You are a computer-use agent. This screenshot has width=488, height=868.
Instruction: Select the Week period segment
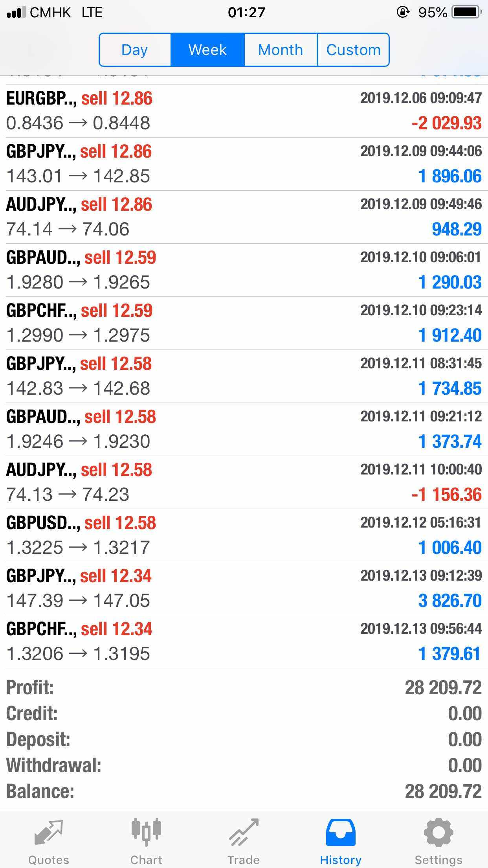(x=207, y=50)
